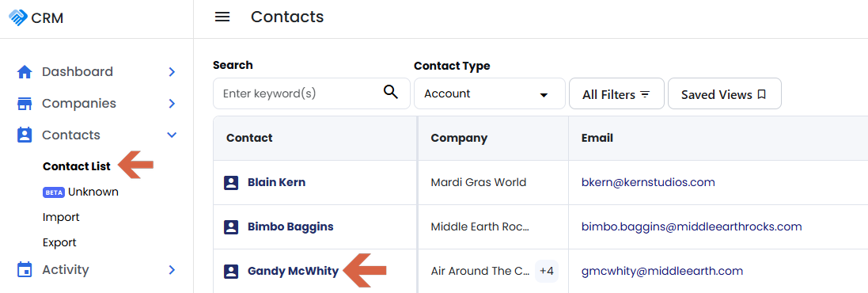Open the Saved Views button
This screenshot has height=293, width=868.
tap(725, 94)
